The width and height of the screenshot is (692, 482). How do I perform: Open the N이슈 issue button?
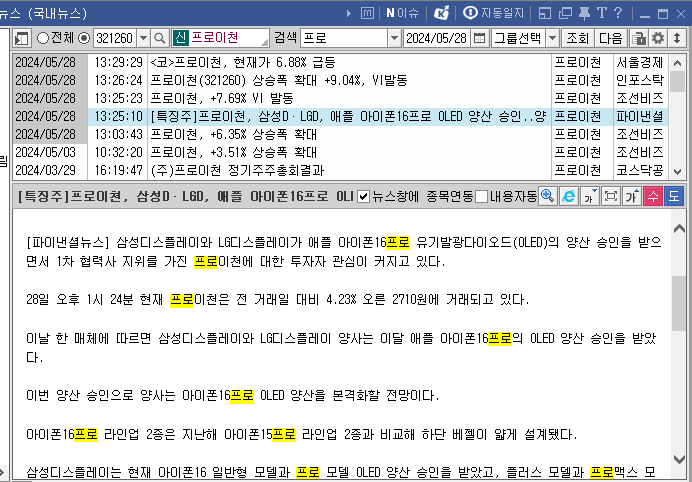click(x=402, y=13)
